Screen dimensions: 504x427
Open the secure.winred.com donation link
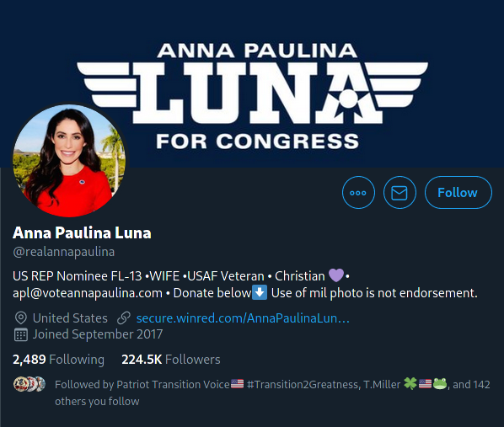click(x=243, y=318)
